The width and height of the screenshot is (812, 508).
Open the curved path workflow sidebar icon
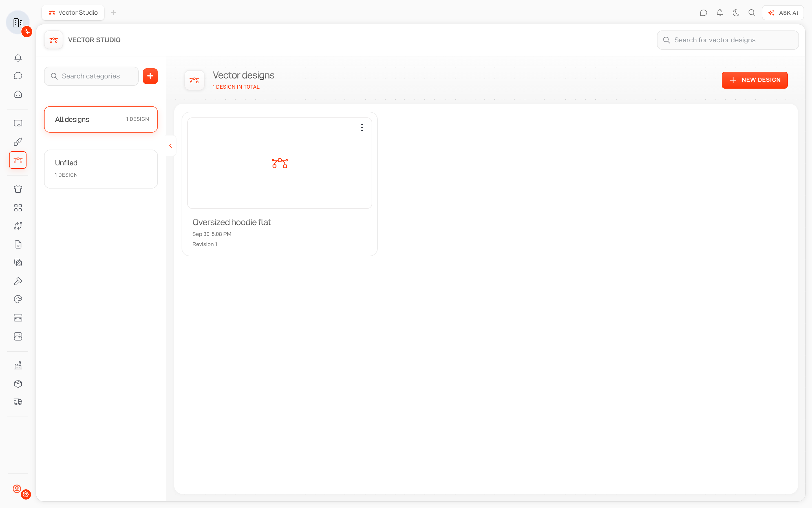coord(18,226)
